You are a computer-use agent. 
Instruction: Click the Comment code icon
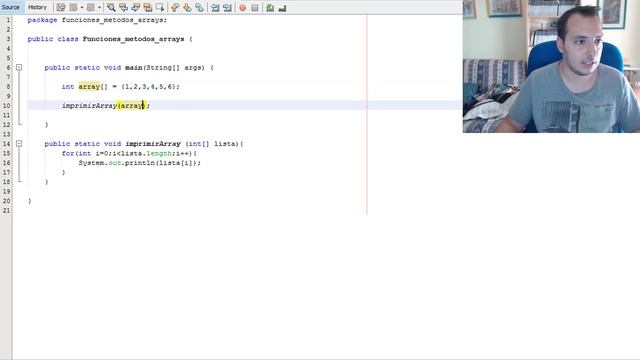click(270, 7)
